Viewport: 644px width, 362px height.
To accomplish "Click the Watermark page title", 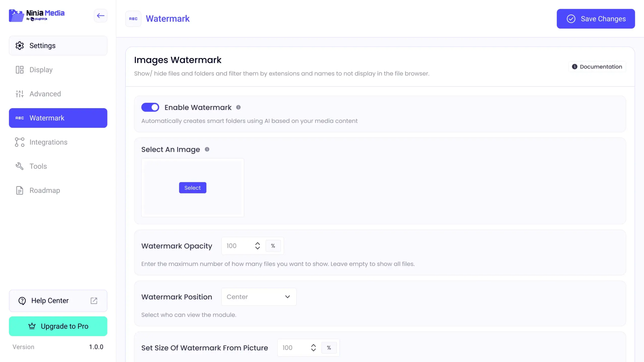I will [168, 19].
